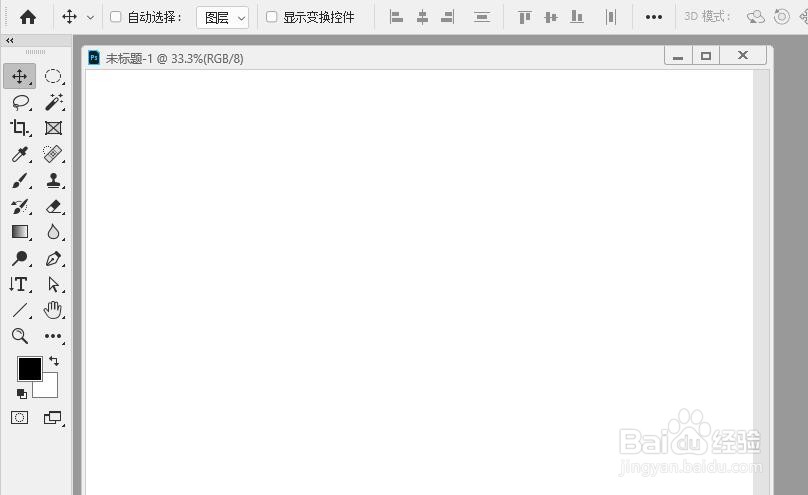Maximize the 未标题-1 document window

click(x=705, y=56)
